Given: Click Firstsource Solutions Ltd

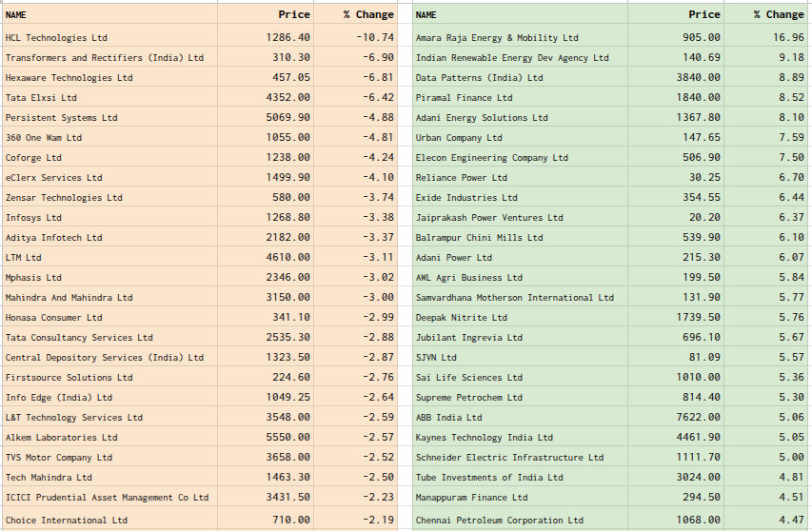Looking at the screenshot, I should tap(109, 377).
